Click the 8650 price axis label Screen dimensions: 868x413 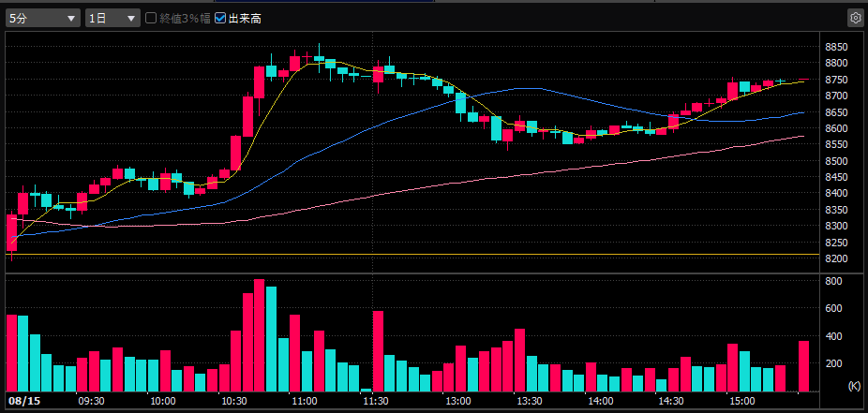(836, 112)
